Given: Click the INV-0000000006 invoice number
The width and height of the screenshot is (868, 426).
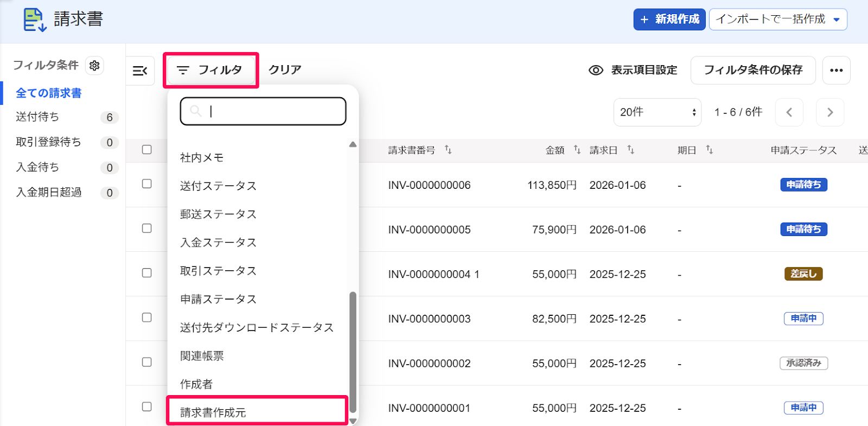Looking at the screenshot, I should [429, 185].
